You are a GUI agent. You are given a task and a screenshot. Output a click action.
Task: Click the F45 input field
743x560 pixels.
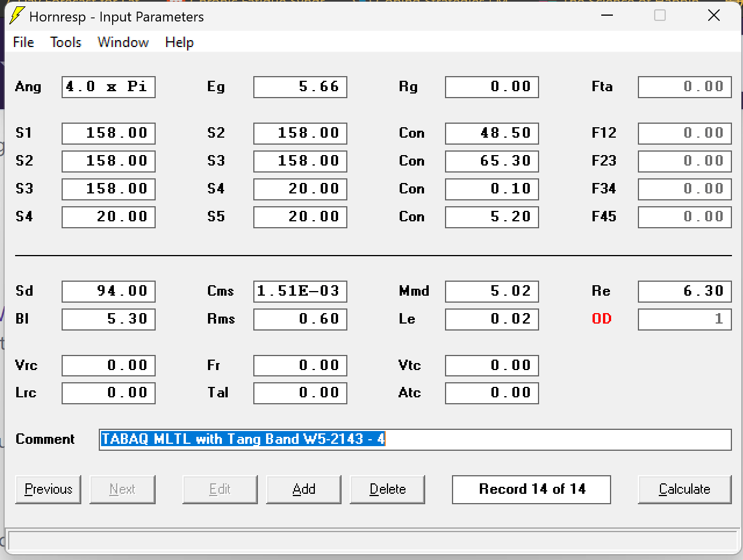coord(685,217)
